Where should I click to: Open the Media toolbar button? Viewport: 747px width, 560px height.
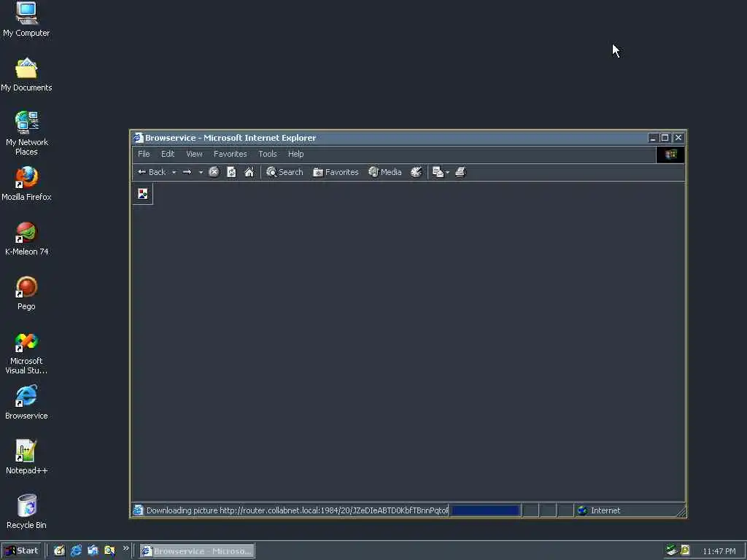pos(385,172)
